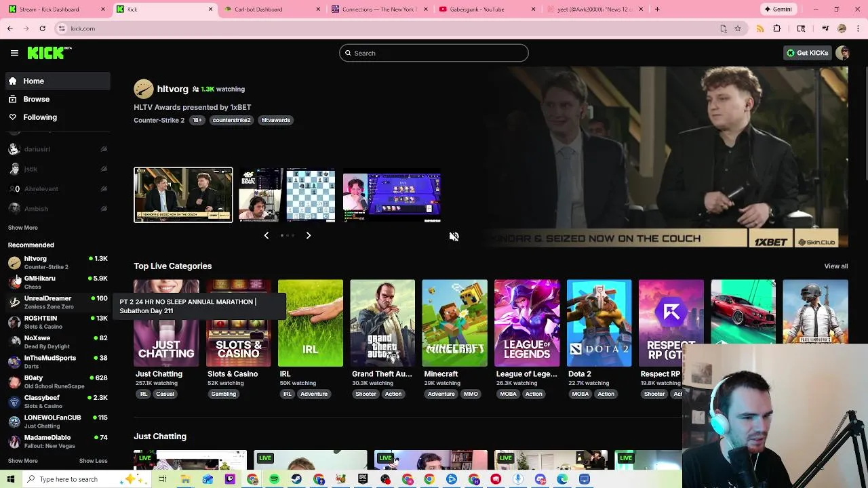This screenshot has height=488, width=868.
Task: Open a new browser tab
Action: point(657,9)
